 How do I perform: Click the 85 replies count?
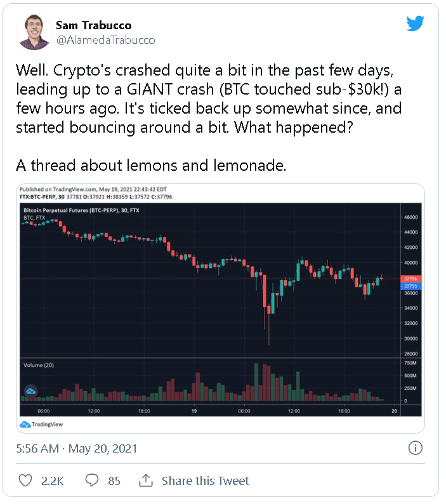point(114,481)
